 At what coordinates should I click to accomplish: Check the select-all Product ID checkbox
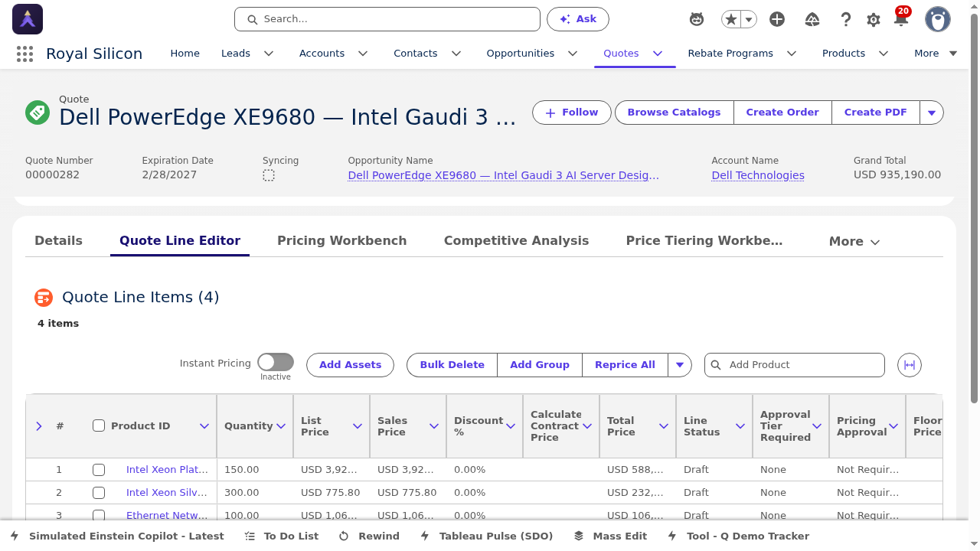pos(99,425)
